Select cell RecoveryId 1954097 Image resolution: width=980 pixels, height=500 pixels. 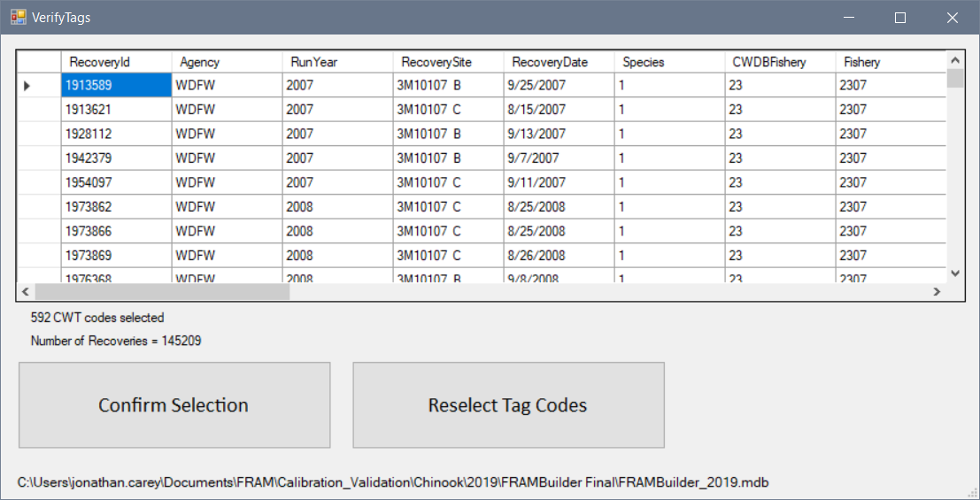pyautogui.click(x=116, y=183)
